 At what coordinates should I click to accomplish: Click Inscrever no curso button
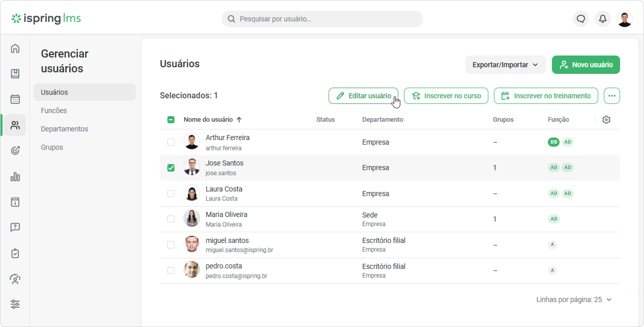pos(446,96)
